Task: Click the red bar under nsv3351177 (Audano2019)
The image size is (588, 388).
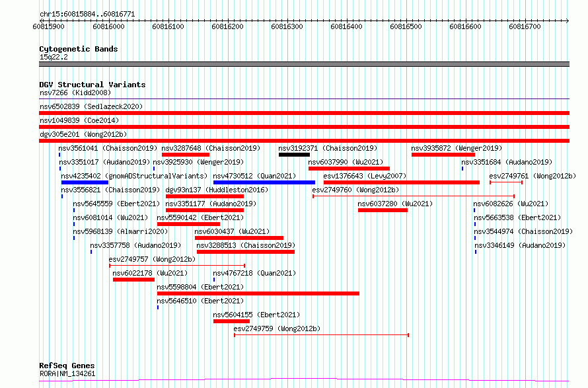Action: 205,210
